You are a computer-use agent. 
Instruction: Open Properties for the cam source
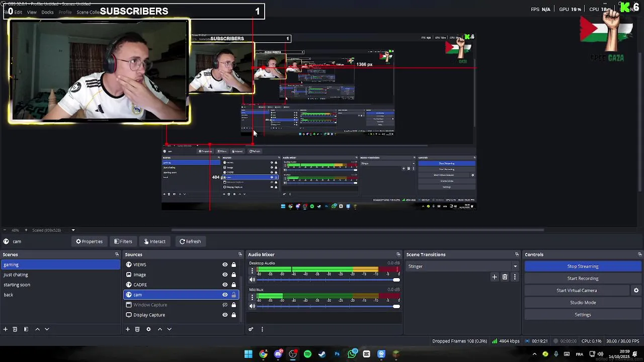pos(89,241)
